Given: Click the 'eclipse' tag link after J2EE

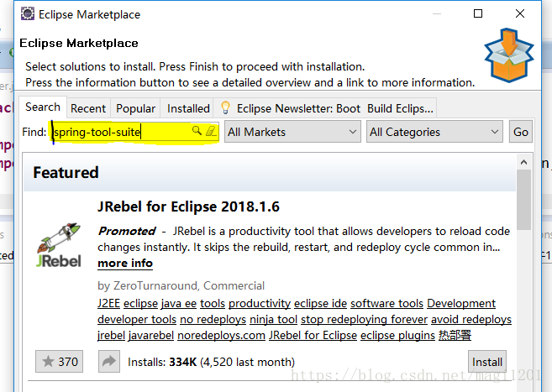Looking at the screenshot, I should pos(141,303).
